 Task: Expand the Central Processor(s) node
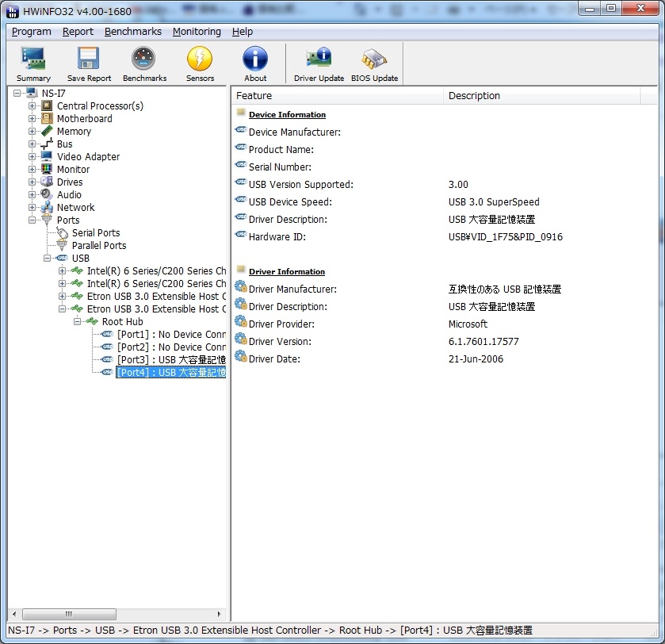point(32,106)
